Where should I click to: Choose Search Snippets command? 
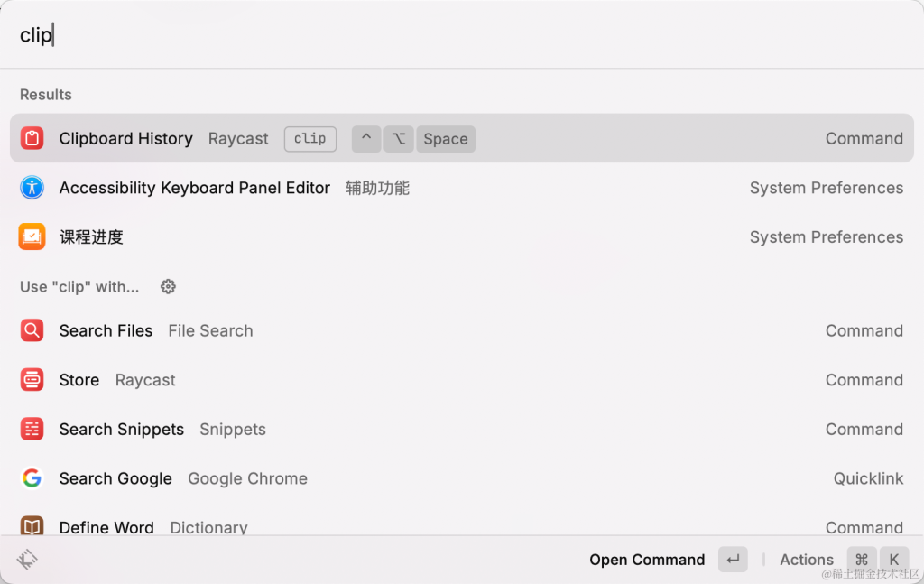coord(462,429)
